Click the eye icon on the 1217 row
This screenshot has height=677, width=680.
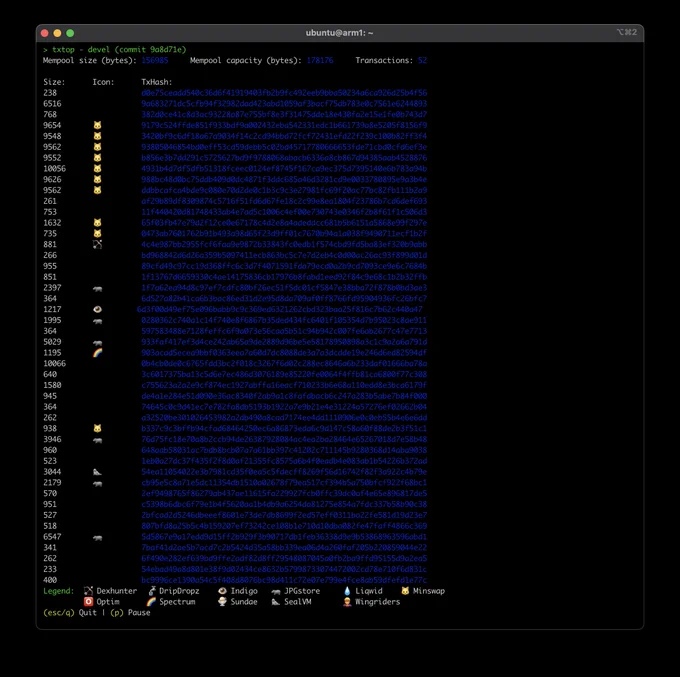click(x=98, y=309)
